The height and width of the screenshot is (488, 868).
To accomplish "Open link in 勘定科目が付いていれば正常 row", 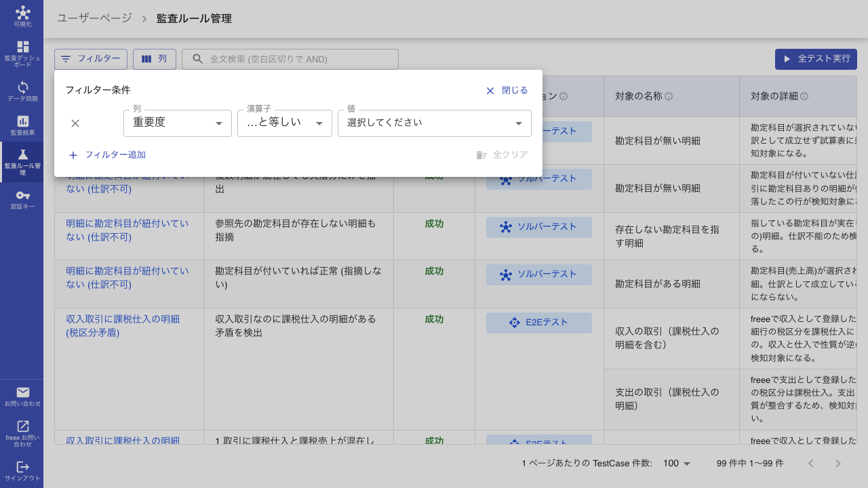I will coord(127,278).
